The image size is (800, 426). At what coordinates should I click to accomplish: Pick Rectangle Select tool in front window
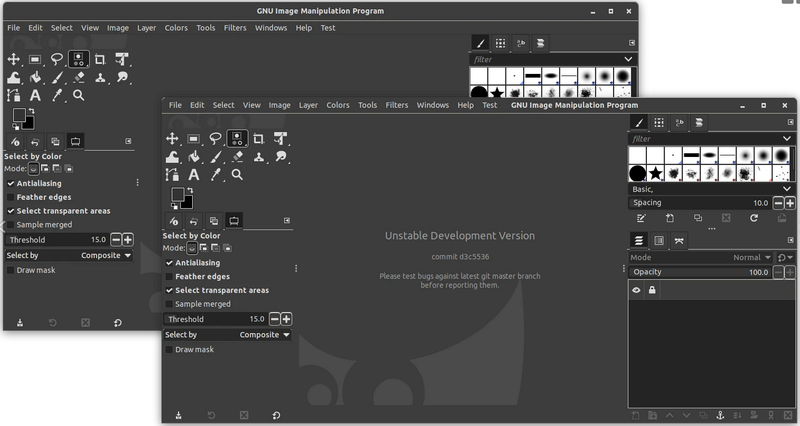pyautogui.click(x=193, y=138)
